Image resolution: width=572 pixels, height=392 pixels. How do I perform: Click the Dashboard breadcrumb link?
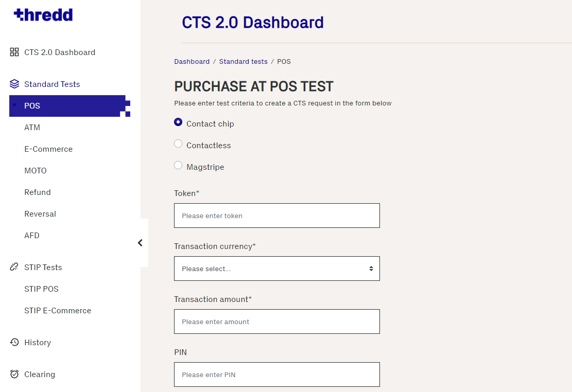click(x=192, y=61)
